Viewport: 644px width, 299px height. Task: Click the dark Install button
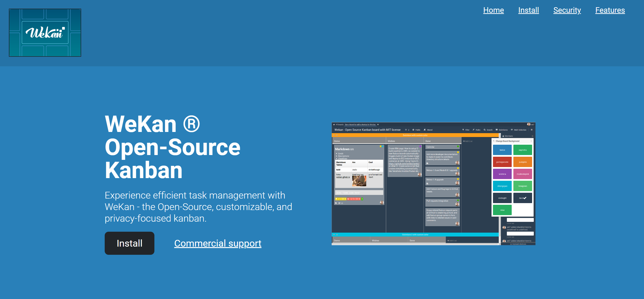(x=129, y=243)
